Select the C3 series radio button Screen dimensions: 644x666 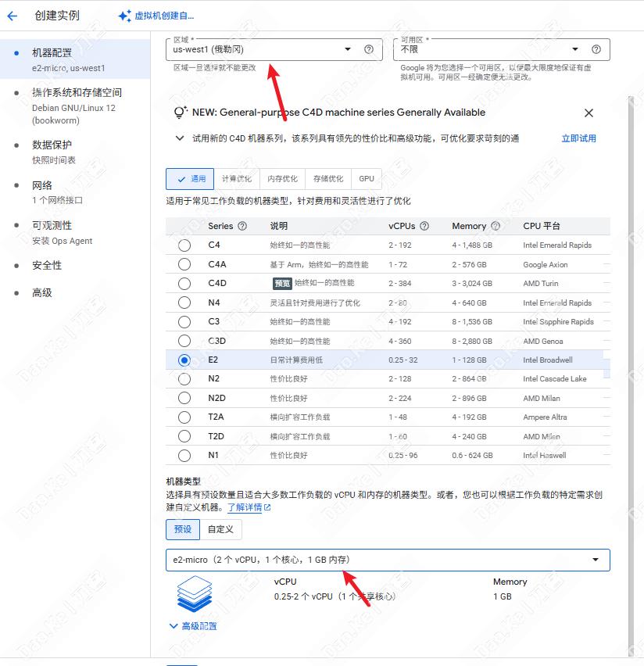click(184, 321)
